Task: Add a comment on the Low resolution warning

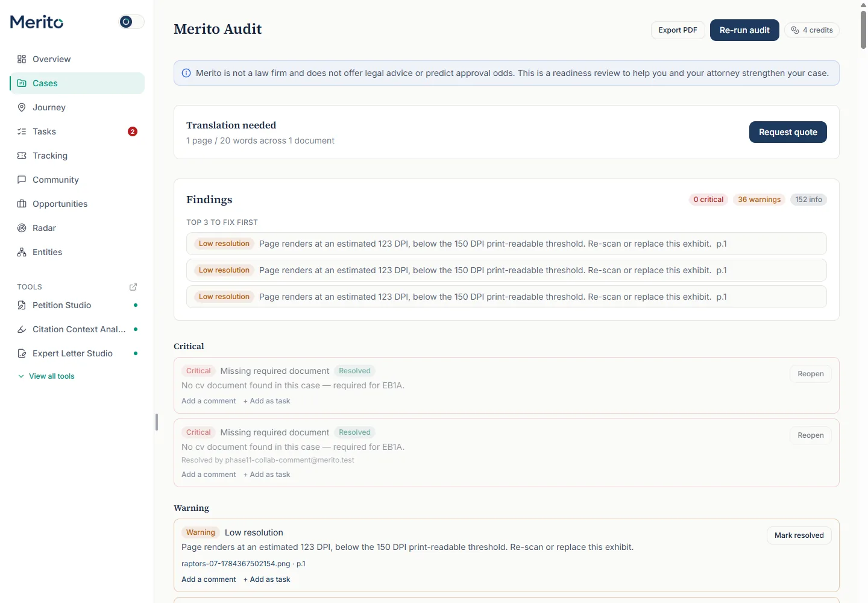Action: click(209, 579)
